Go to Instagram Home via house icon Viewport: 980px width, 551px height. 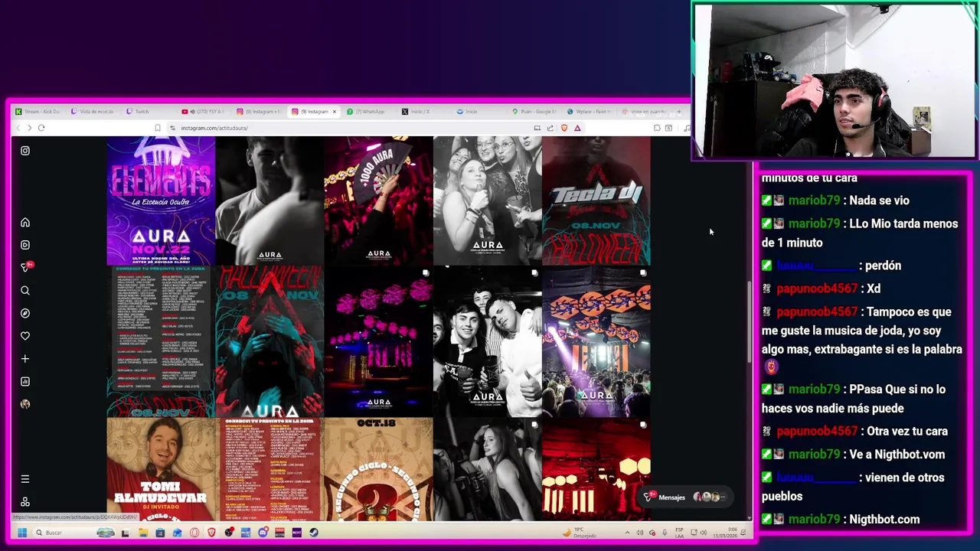pos(25,222)
